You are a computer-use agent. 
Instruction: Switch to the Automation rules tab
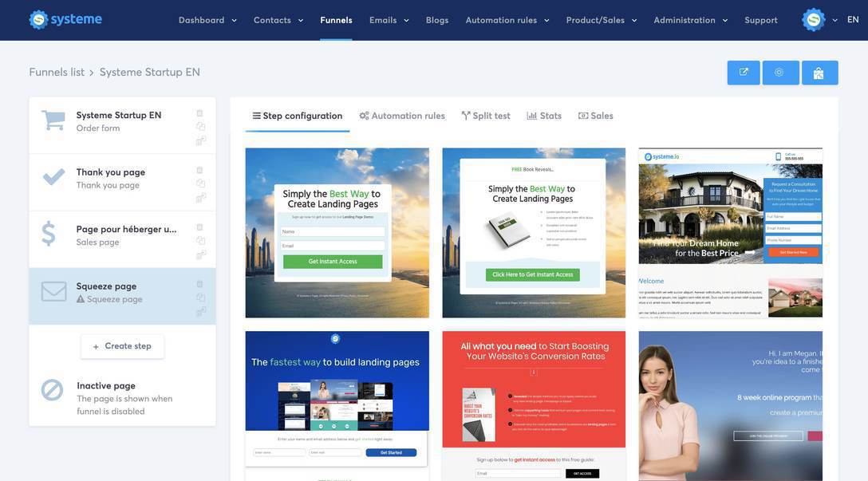point(402,116)
